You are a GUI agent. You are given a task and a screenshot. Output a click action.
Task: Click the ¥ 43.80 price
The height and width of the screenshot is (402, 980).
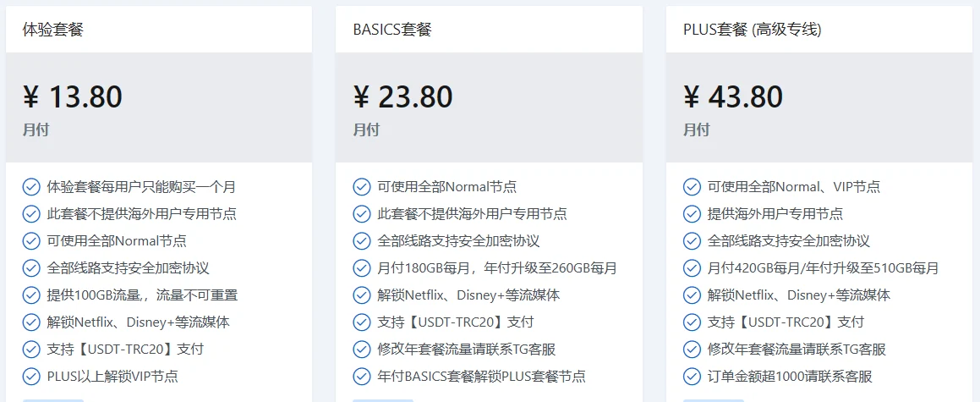[x=733, y=97]
